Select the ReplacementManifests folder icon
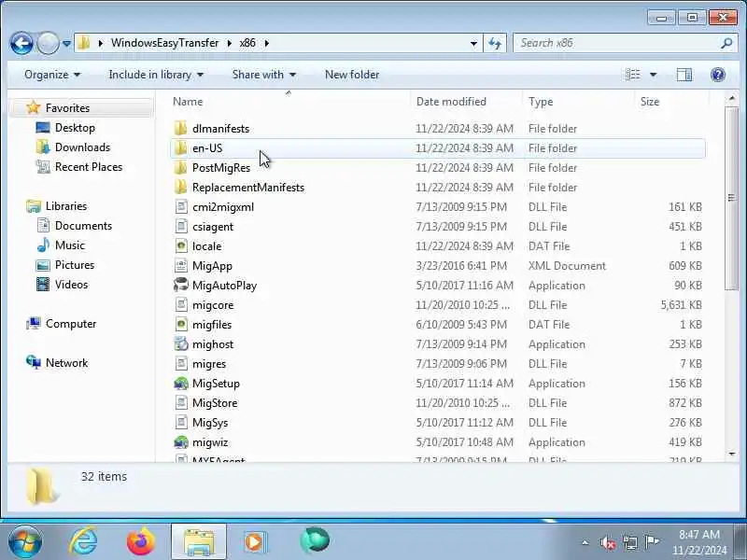 point(180,188)
